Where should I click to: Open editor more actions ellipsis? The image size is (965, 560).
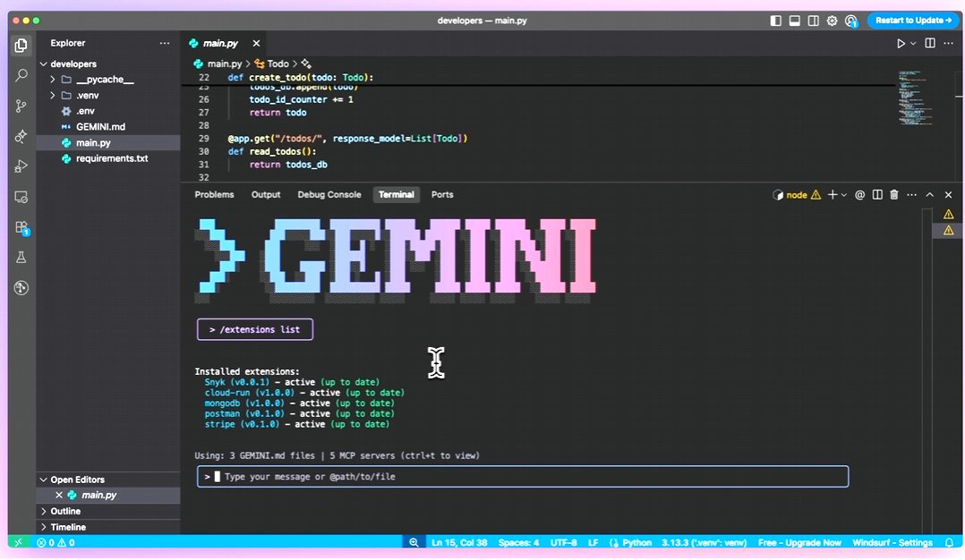coord(948,43)
